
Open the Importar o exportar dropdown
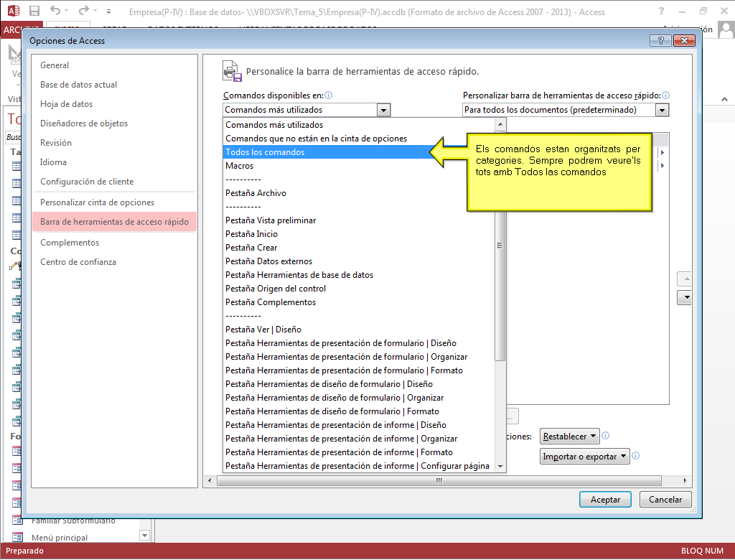tap(584, 457)
